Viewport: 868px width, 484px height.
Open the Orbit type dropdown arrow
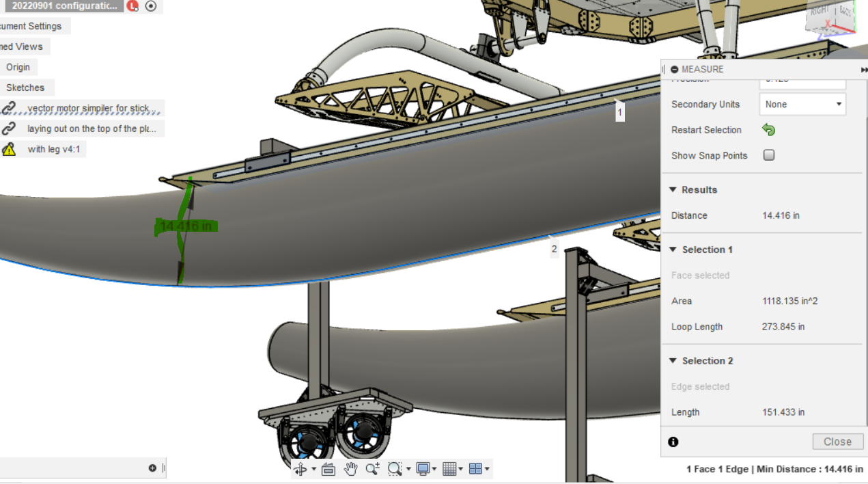coord(313,469)
